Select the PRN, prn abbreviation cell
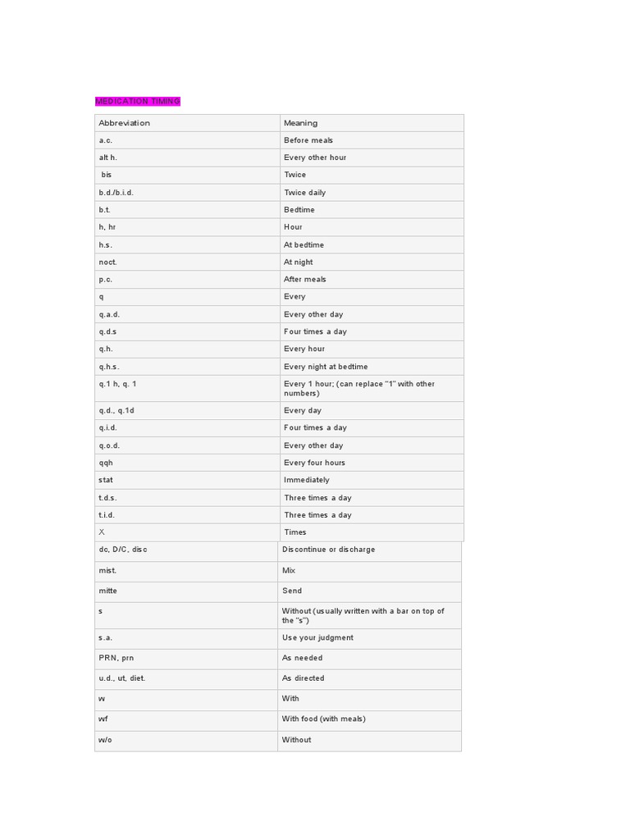This screenshot has width=630, height=840. point(117,658)
